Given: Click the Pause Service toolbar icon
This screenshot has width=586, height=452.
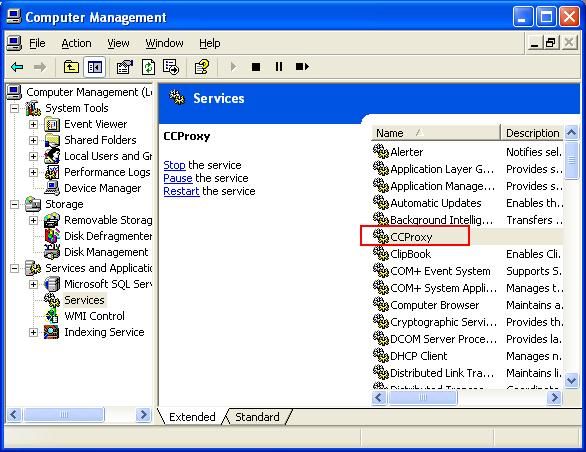Looking at the screenshot, I should point(279,67).
